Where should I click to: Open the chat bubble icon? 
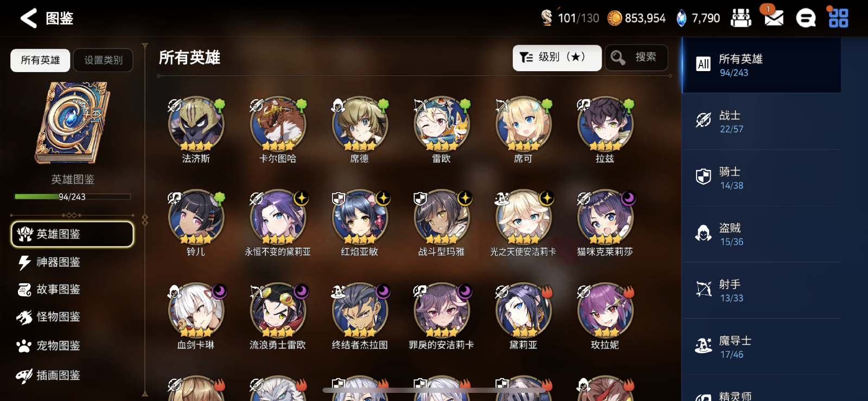(x=806, y=18)
